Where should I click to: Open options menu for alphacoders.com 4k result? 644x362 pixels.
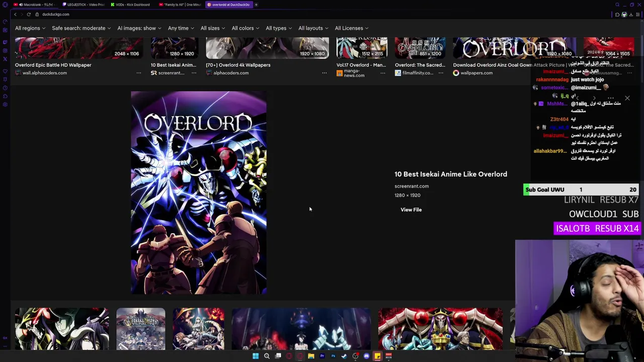pyautogui.click(x=325, y=73)
